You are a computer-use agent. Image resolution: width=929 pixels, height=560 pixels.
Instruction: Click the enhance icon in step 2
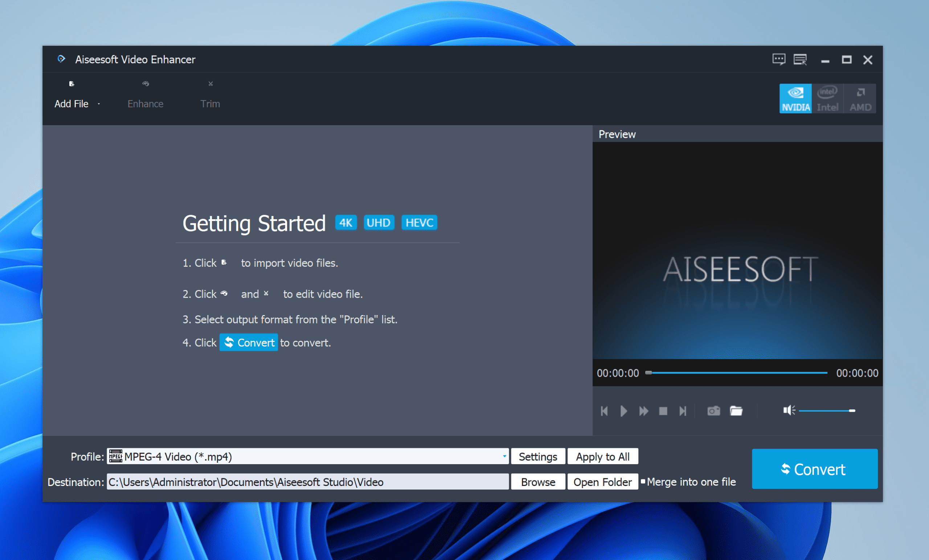pyautogui.click(x=224, y=293)
